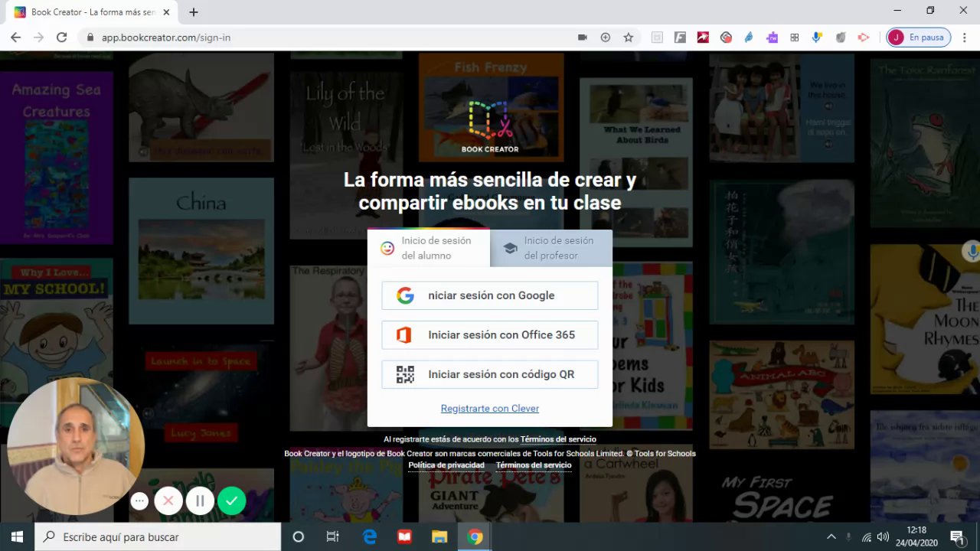Go back in browser history
The height and width of the screenshot is (551, 980).
coord(15,37)
